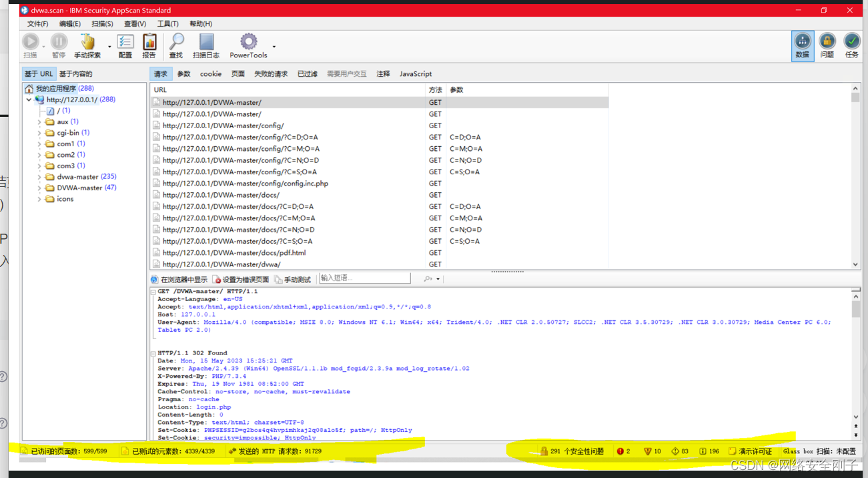Viewport: 868px width, 478px height.
Task: Expand the com1 folder node
Action: pyautogui.click(x=39, y=144)
